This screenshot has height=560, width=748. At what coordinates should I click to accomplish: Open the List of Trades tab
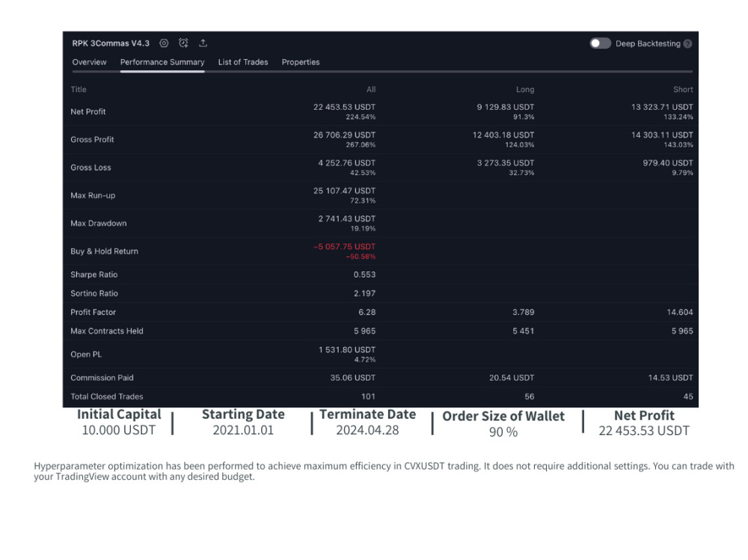pyautogui.click(x=243, y=62)
